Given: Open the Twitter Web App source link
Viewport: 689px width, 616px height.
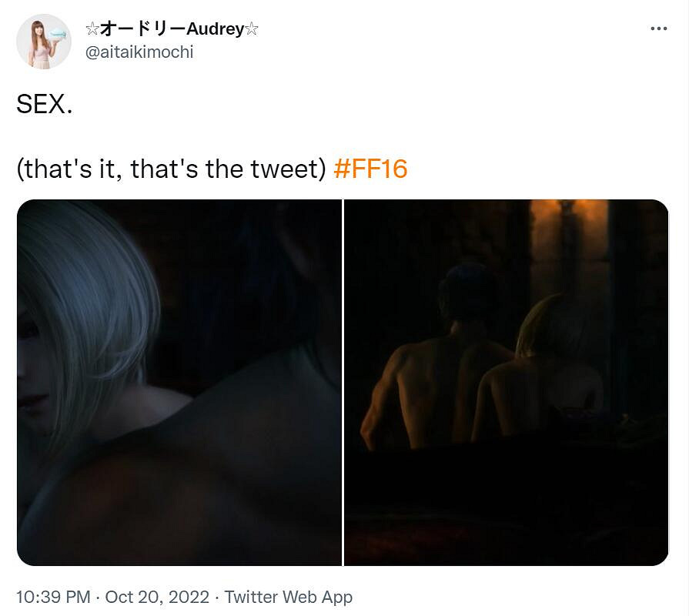Looking at the screenshot, I should coord(288,597).
